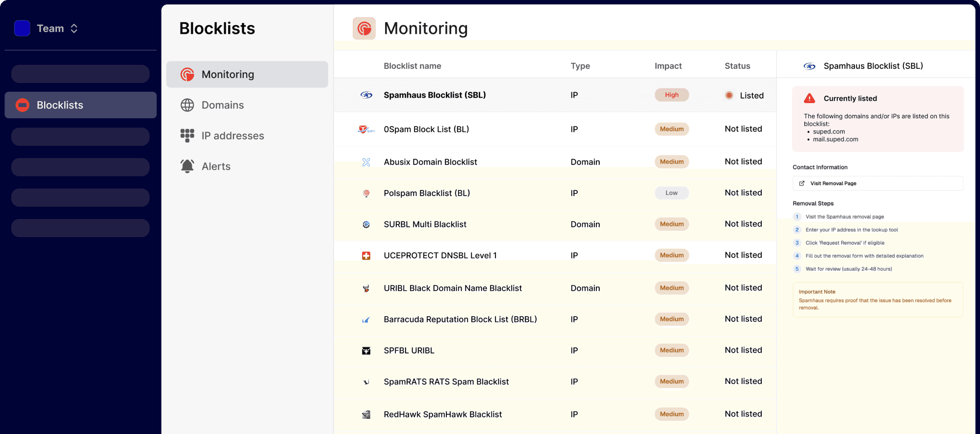Viewport: 980px width, 434px height.
Task: Click Not listed status for Abusix Domain Blocklist
Action: 743,162
